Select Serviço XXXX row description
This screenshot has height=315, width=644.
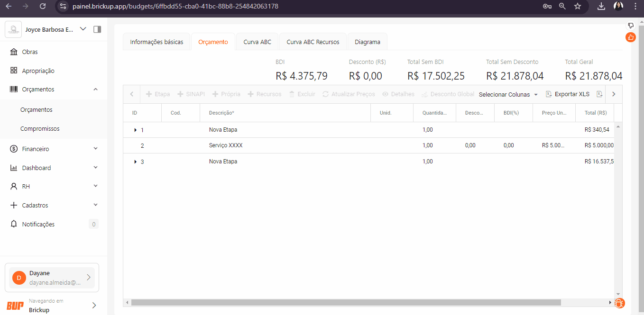click(226, 145)
